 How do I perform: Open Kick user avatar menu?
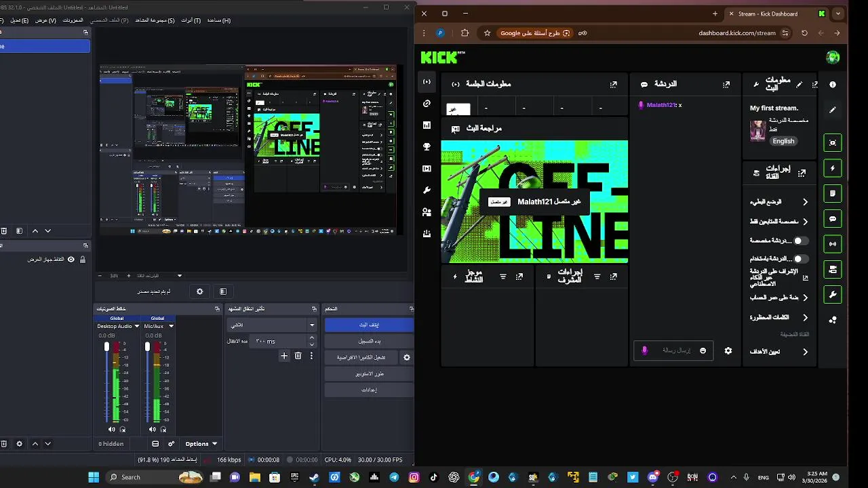pos(833,58)
